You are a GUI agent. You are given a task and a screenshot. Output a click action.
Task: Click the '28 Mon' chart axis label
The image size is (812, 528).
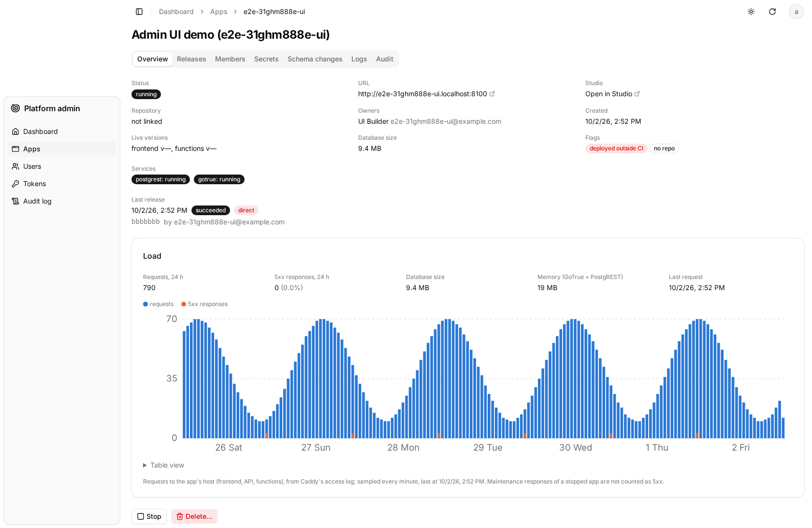tap(403, 448)
